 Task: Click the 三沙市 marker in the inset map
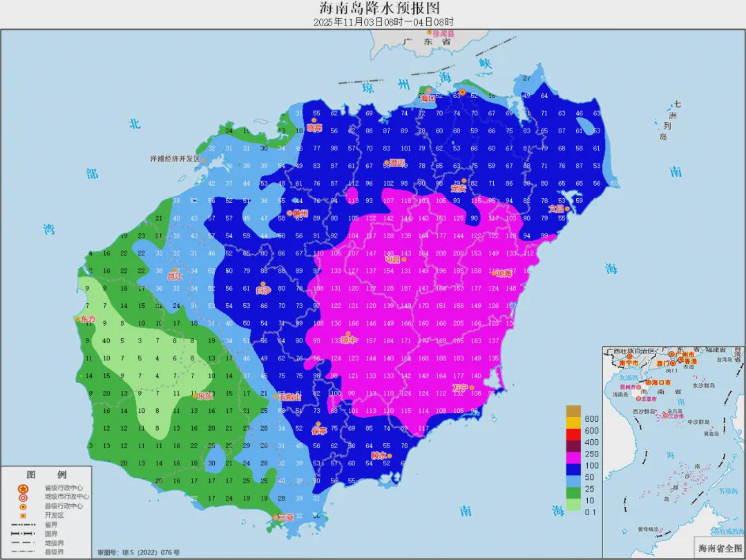pyautogui.click(x=666, y=416)
